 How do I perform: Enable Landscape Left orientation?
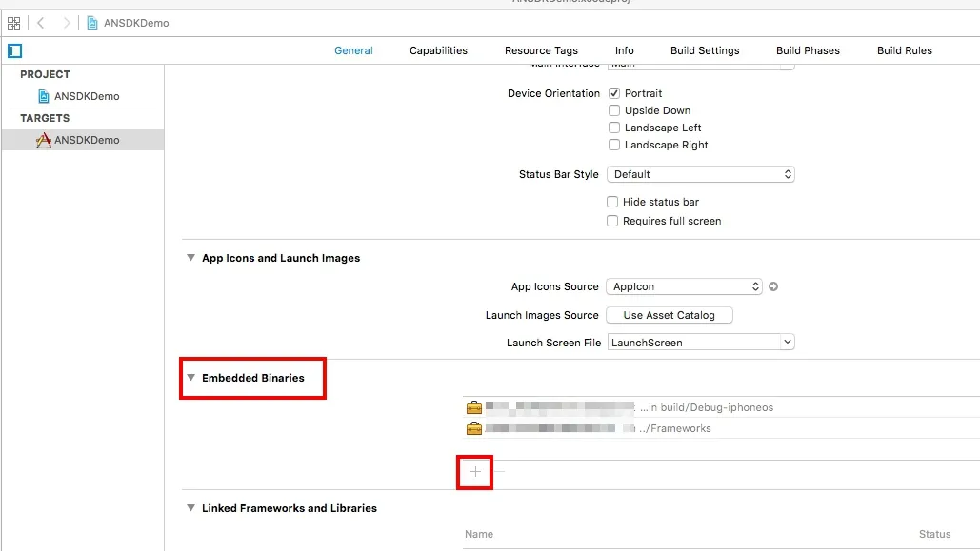614,128
